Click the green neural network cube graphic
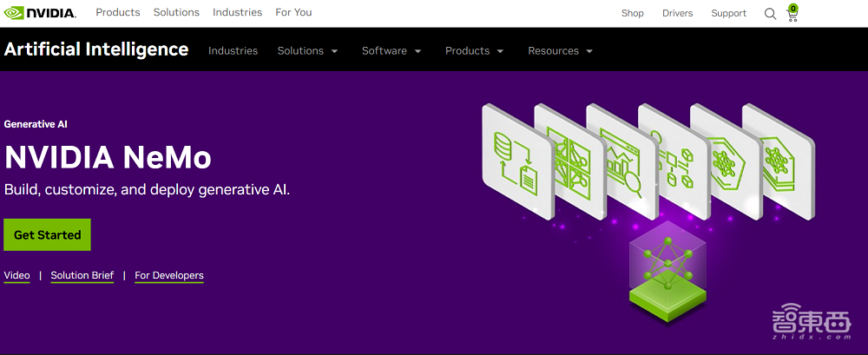The image size is (868, 355). point(664,266)
